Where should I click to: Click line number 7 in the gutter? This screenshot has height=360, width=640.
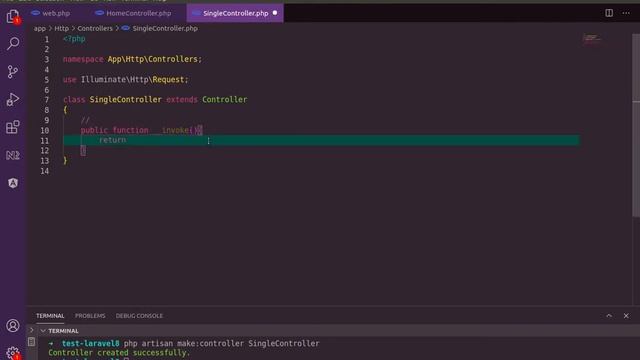click(x=47, y=100)
